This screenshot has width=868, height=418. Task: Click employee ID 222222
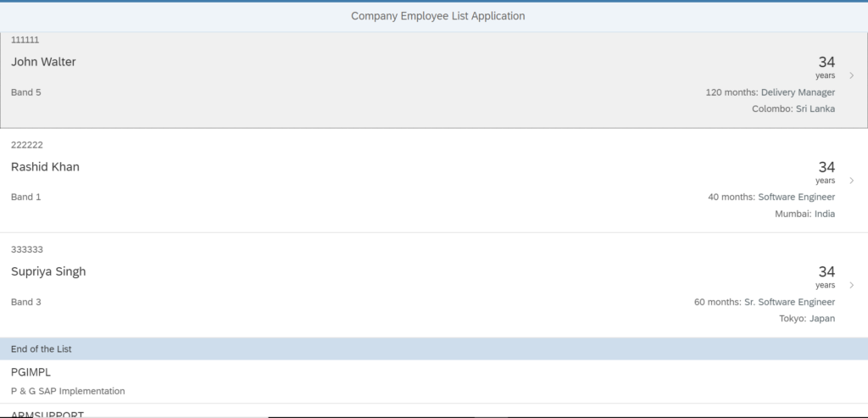[26, 145]
